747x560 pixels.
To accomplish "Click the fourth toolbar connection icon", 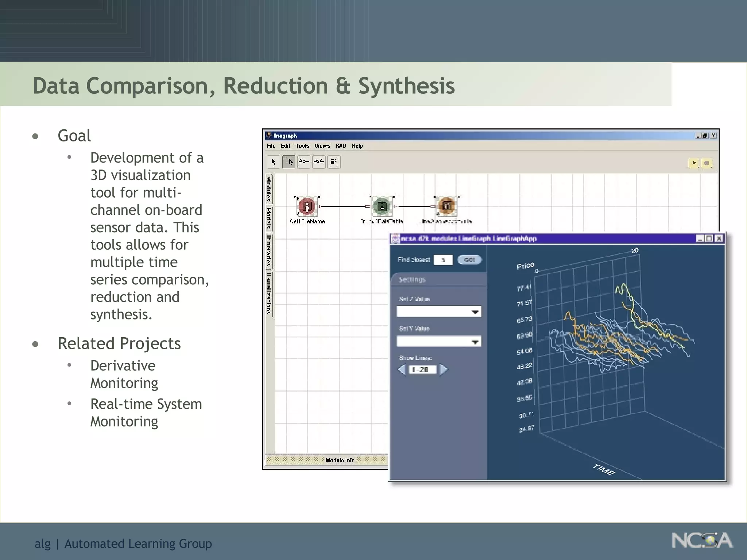I will 319,162.
